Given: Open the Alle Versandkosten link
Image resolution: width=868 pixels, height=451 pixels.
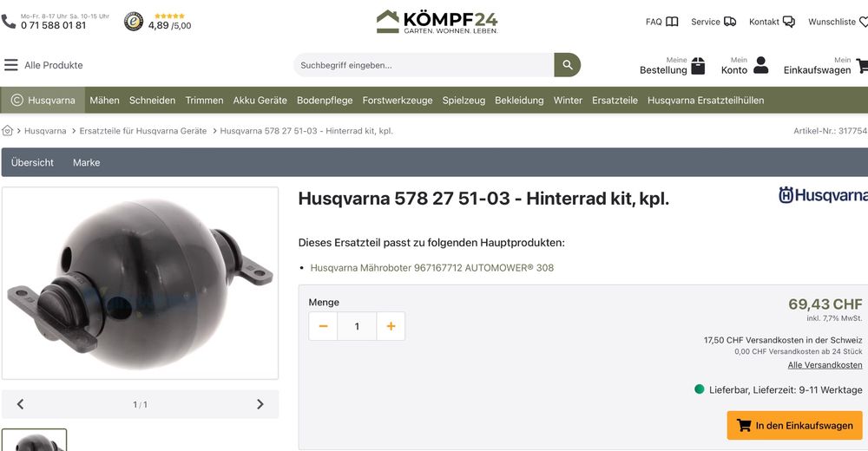Looking at the screenshot, I should [x=825, y=364].
